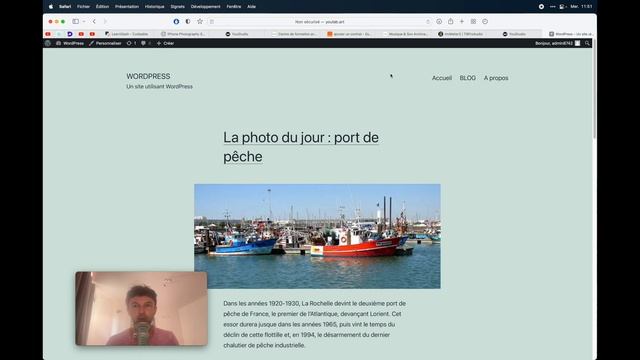Click the downloads icon in Safari toolbar

(439, 21)
